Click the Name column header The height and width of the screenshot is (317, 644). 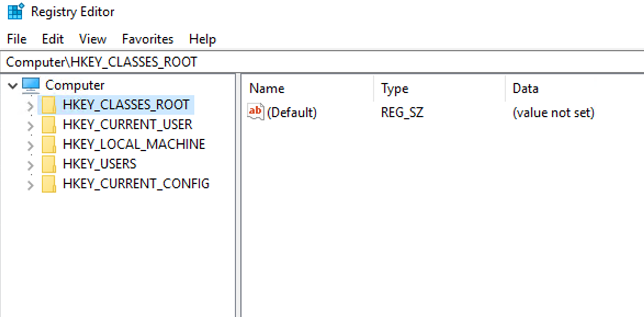pyautogui.click(x=267, y=89)
